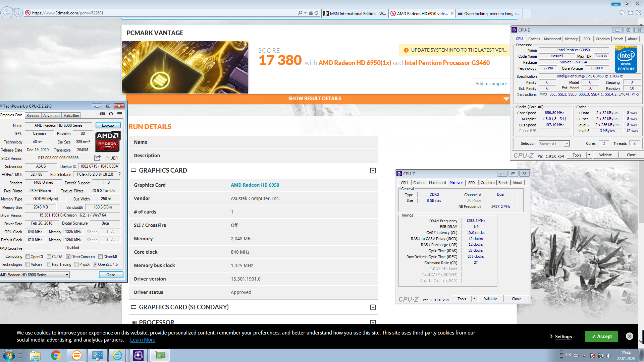
Task: Click browser favorites star icon
Action: tap(630, 13)
